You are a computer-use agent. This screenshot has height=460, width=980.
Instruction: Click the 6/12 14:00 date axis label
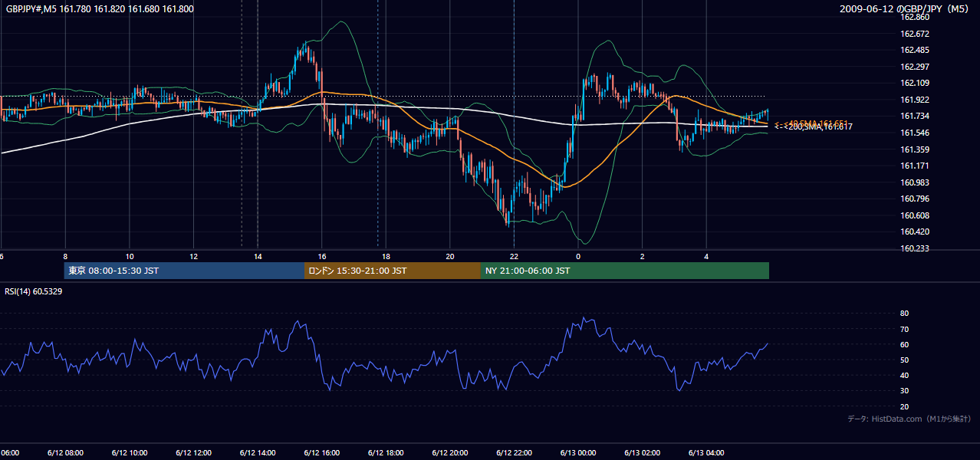(258, 453)
